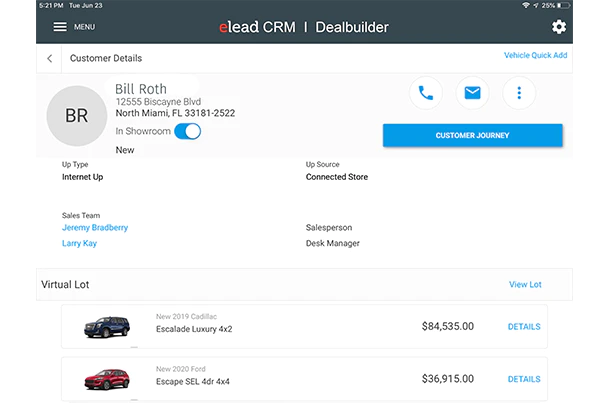This screenshot has height=403, width=611.
Task: Click the Vehicle Quick Add link
Action: point(535,55)
